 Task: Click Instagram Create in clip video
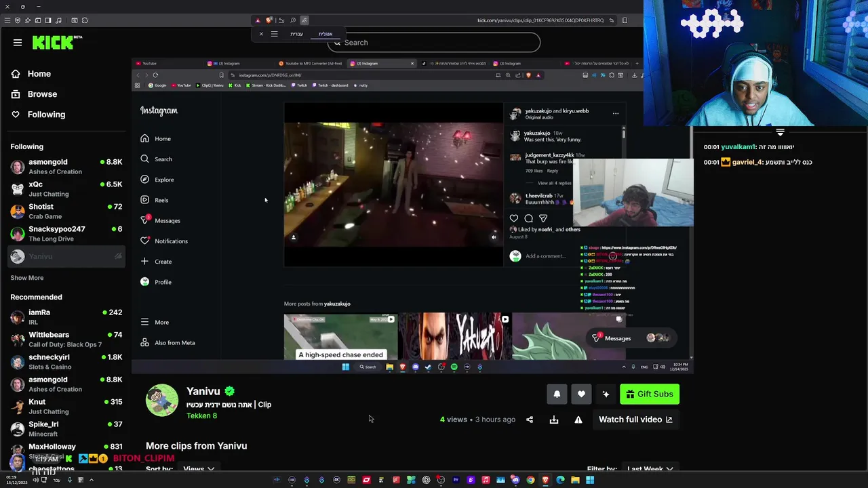pos(156,262)
